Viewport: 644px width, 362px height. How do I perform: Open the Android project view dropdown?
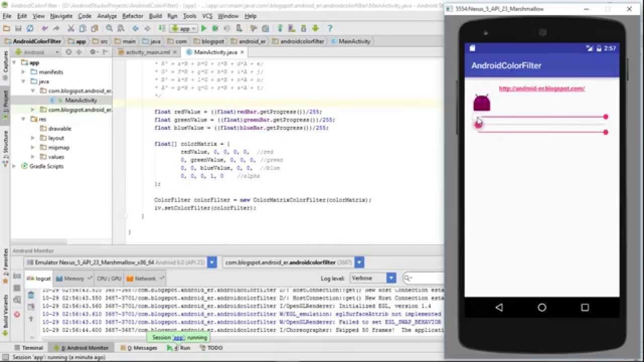[37, 52]
